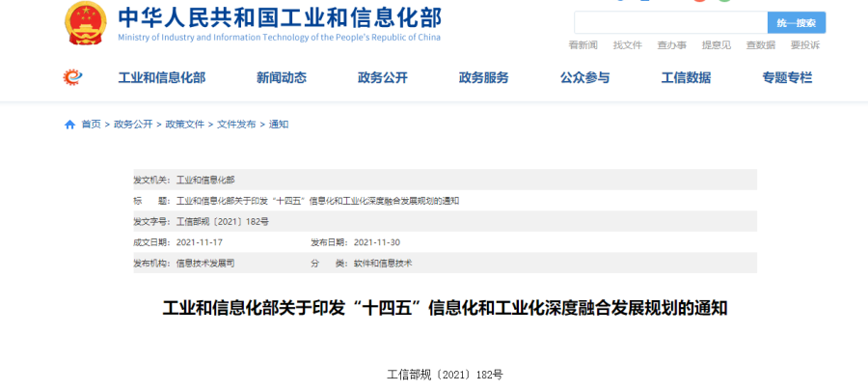This screenshot has width=868, height=391.
Task: Click the blue home icon in breadcrumb
Action: [69, 125]
